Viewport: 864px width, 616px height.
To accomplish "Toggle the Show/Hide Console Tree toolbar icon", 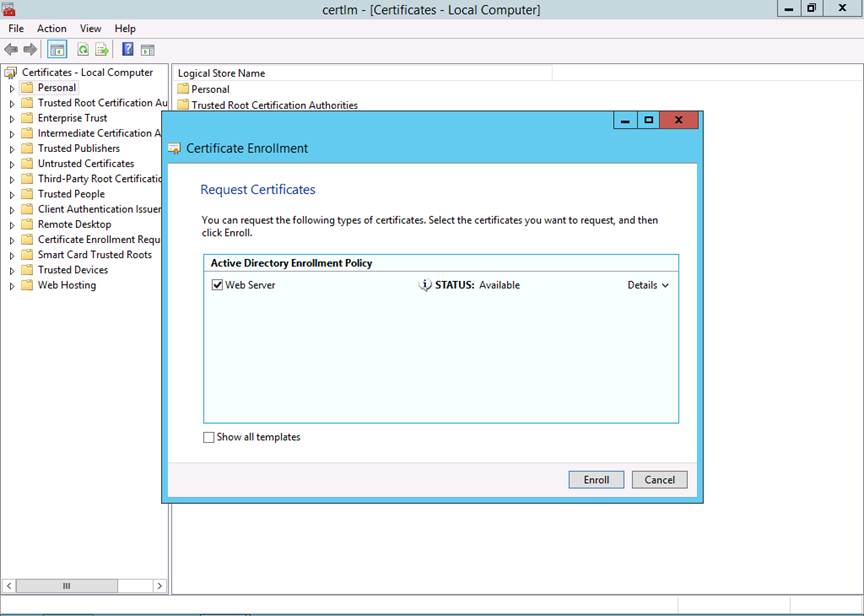I will coord(57,49).
